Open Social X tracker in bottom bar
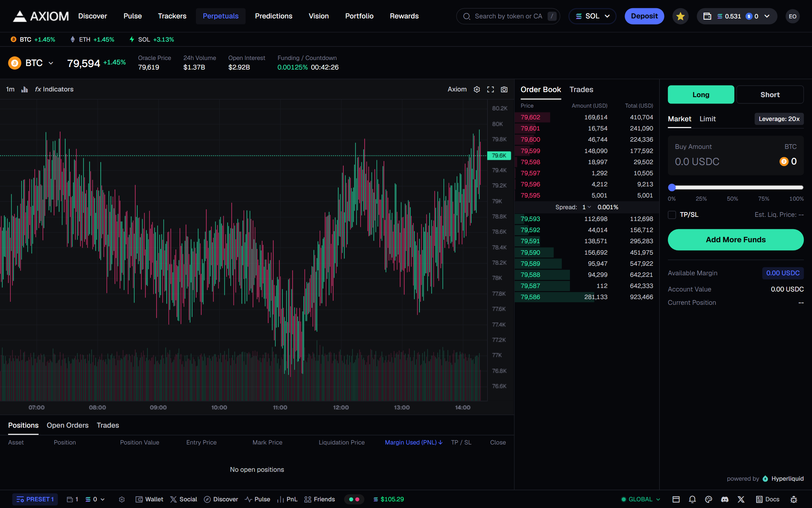 (x=184, y=499)
